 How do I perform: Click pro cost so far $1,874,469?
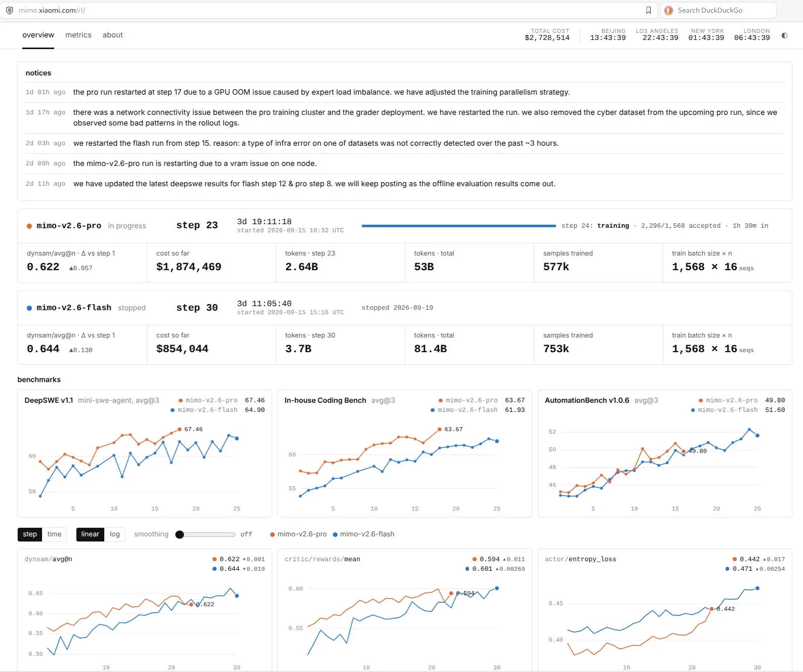189,267
